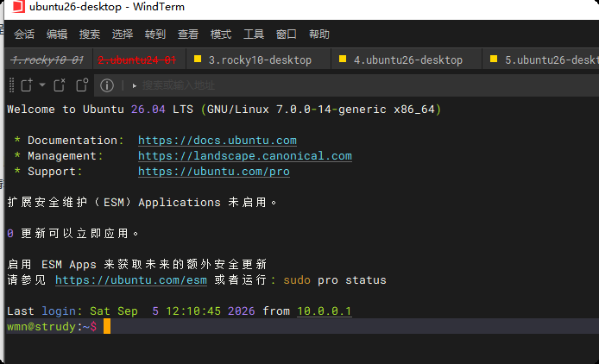
Task: Switch to the 5.ubuntu26-desktop tab
Action: [541, 60]
